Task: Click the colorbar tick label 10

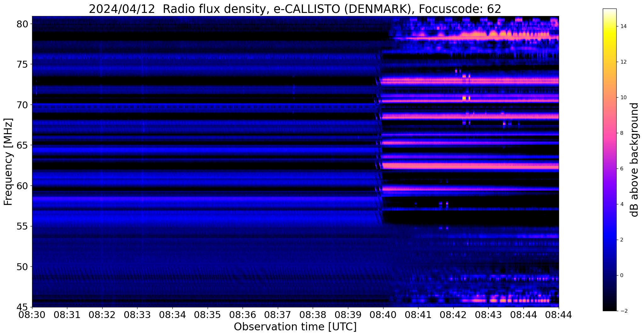Action: pyautogui.click(x=623, y=98)
